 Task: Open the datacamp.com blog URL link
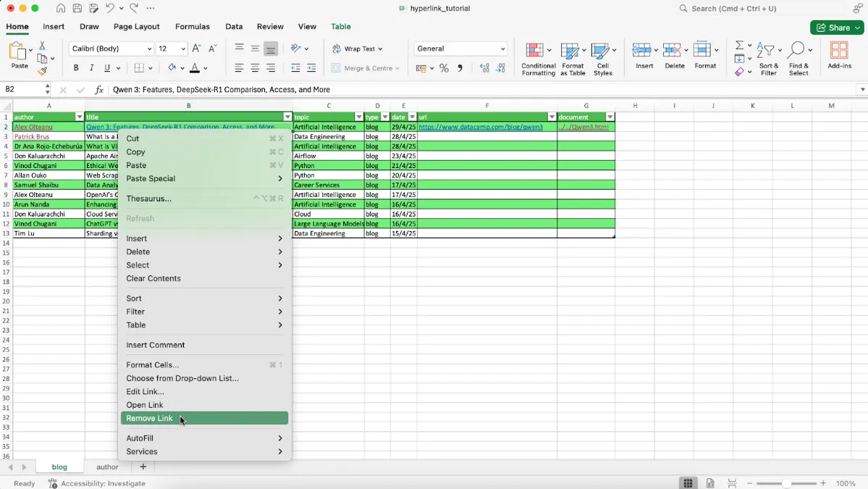click(x=481, y=127)
